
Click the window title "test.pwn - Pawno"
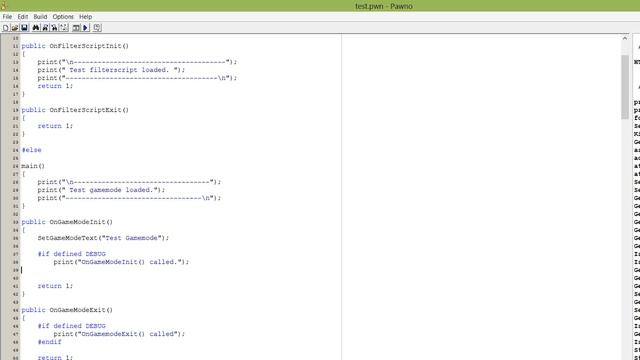(x=384, y=6)
